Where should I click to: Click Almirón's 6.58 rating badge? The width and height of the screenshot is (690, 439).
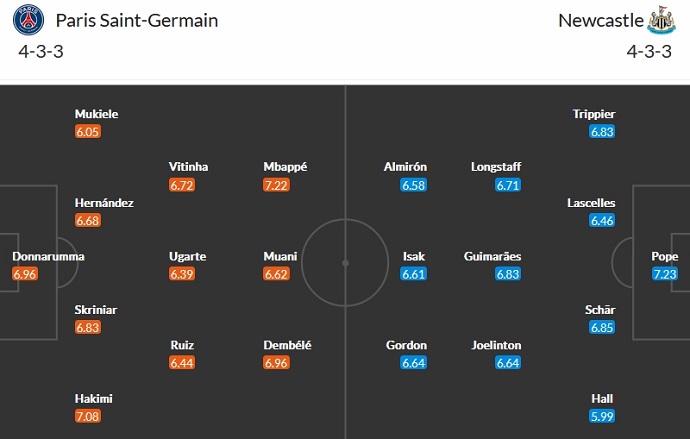pyautogui.click(x=414, y=185)
